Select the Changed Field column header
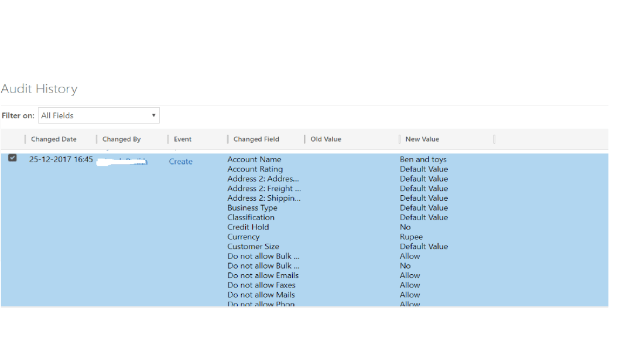This screenshot has height=362, width=644. click(256, 139)
